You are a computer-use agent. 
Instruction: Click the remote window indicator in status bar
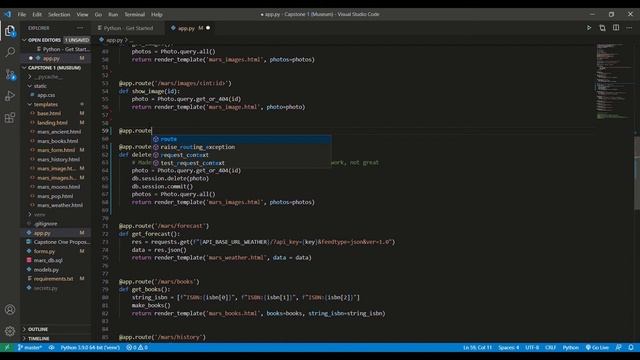pos(7,347)
